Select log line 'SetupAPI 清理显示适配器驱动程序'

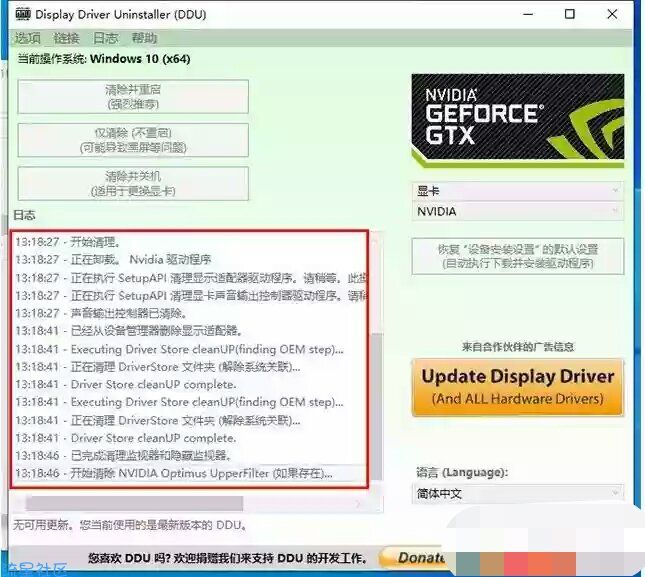[x=190, y=278]
